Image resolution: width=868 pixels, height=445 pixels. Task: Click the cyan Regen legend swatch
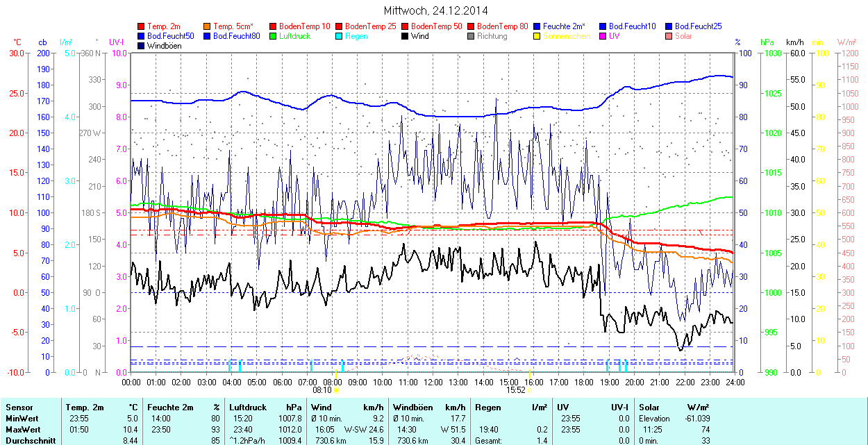[340, 36]
